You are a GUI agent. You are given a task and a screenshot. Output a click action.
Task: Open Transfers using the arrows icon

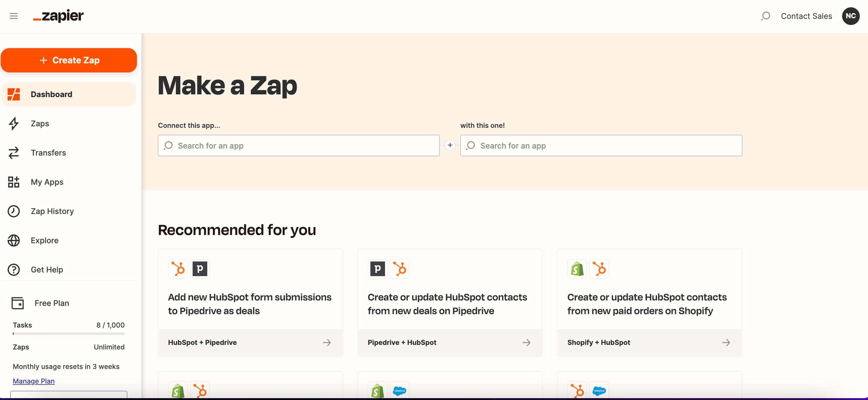point(14,153)
